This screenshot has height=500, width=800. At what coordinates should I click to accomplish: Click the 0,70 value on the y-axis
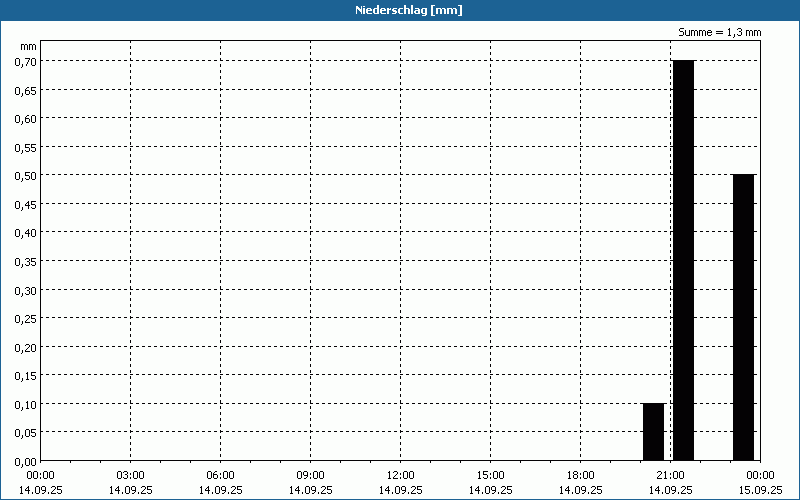24,61
